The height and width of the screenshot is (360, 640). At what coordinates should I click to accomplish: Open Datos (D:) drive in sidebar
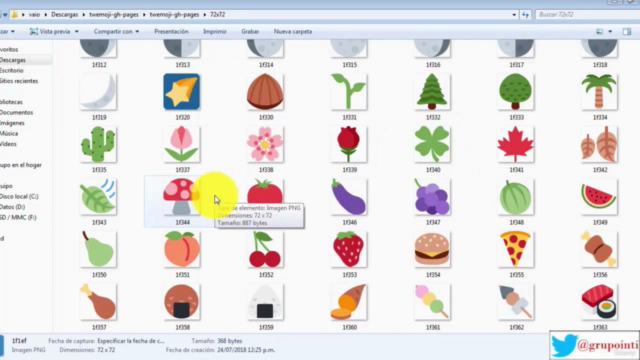coord(13,207)
